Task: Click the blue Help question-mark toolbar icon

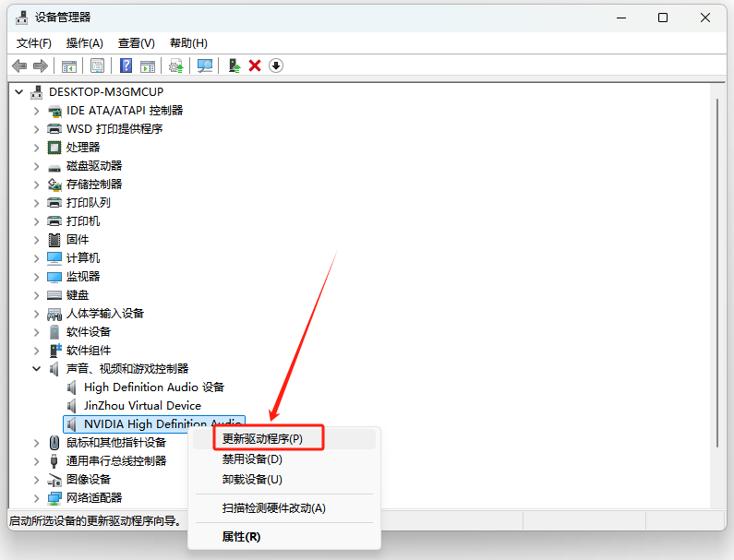Action: [126, 66]
